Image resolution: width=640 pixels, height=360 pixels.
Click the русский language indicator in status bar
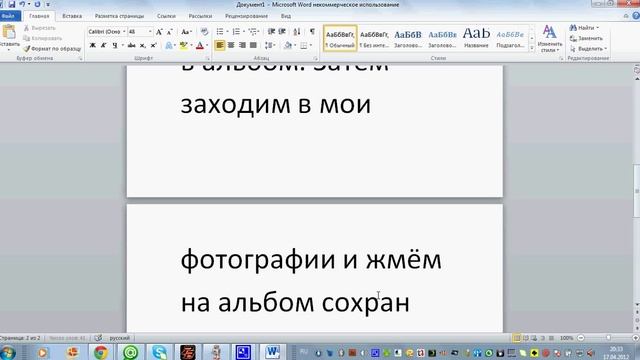click(x=120, y=338)
